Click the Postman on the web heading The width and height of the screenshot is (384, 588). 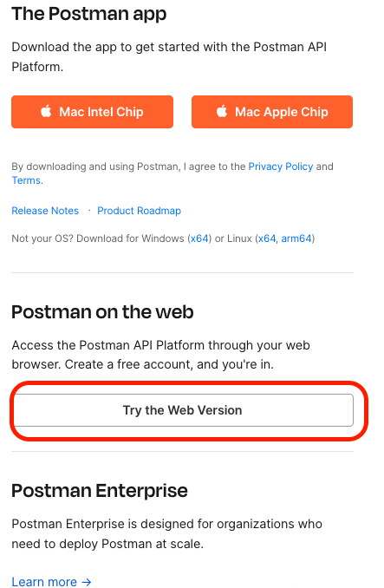pos(102,312)
